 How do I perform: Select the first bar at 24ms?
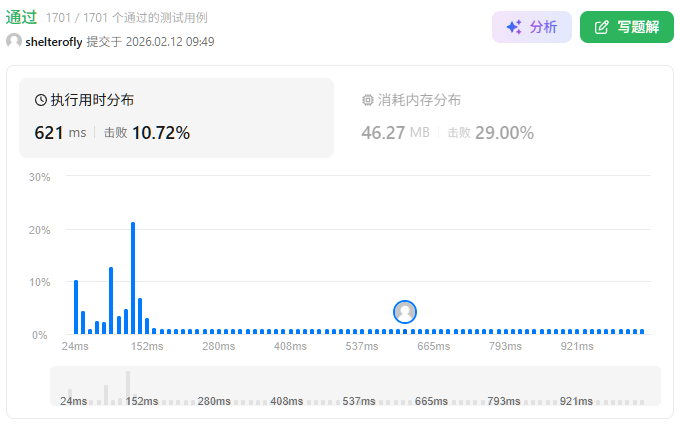[x=76, y=307]
